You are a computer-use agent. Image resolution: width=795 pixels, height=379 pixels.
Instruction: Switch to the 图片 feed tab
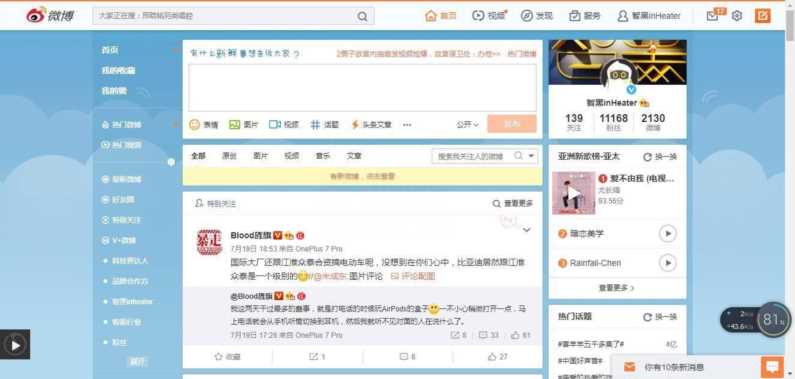pos(261,156)
